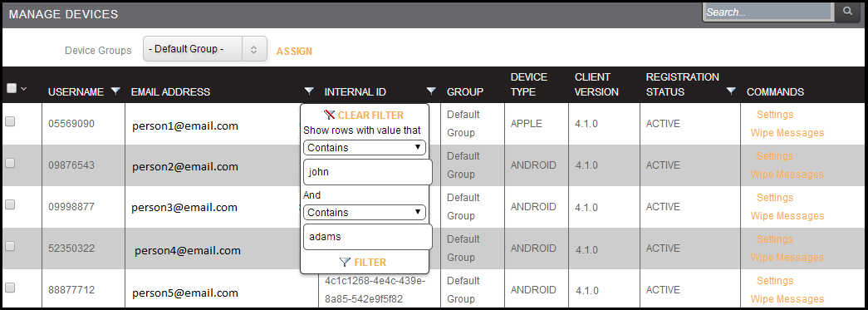
Task: Open Username column filter icon
Action: point(115,91)
